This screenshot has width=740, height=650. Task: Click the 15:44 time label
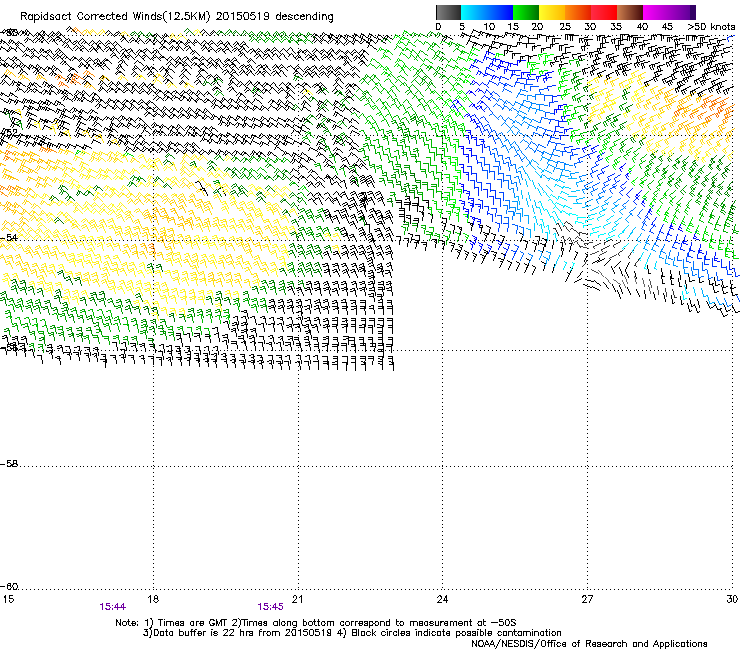112,607
